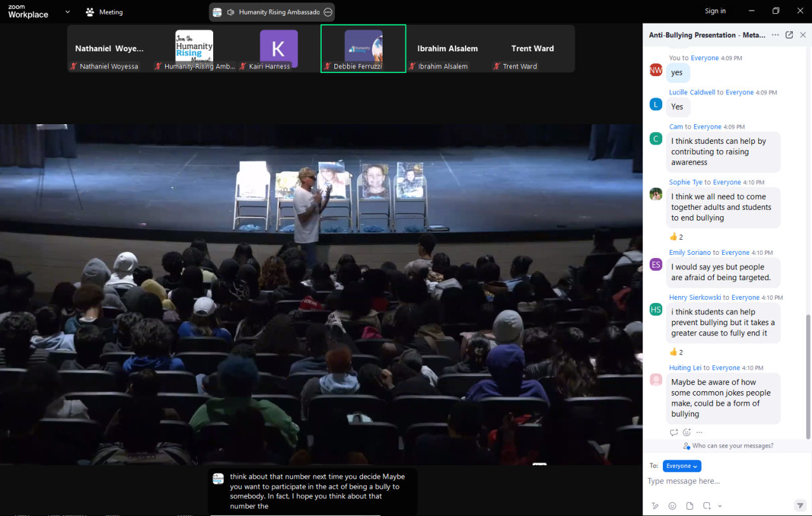812x516 pixels.
Task: Toggle thumbs-up reaction on Henry Sierkowski's message
Action: 676,352
